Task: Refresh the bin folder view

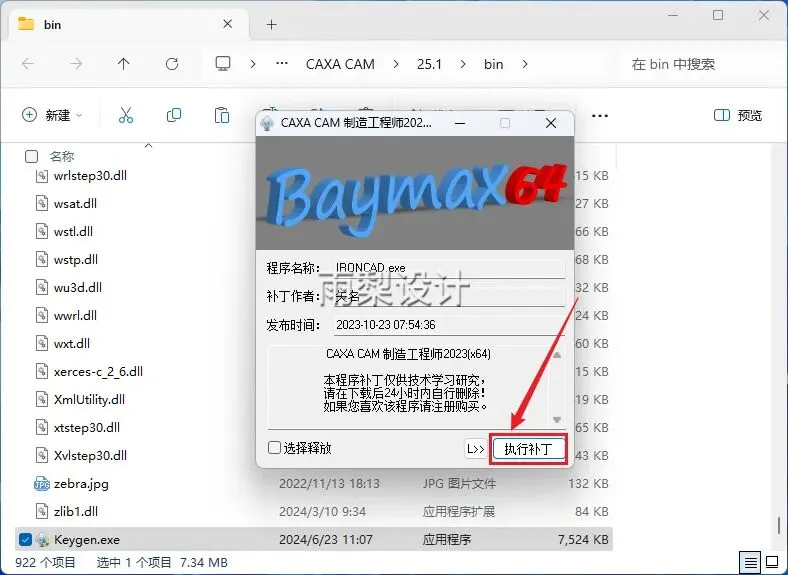Action: pos(172,64)
